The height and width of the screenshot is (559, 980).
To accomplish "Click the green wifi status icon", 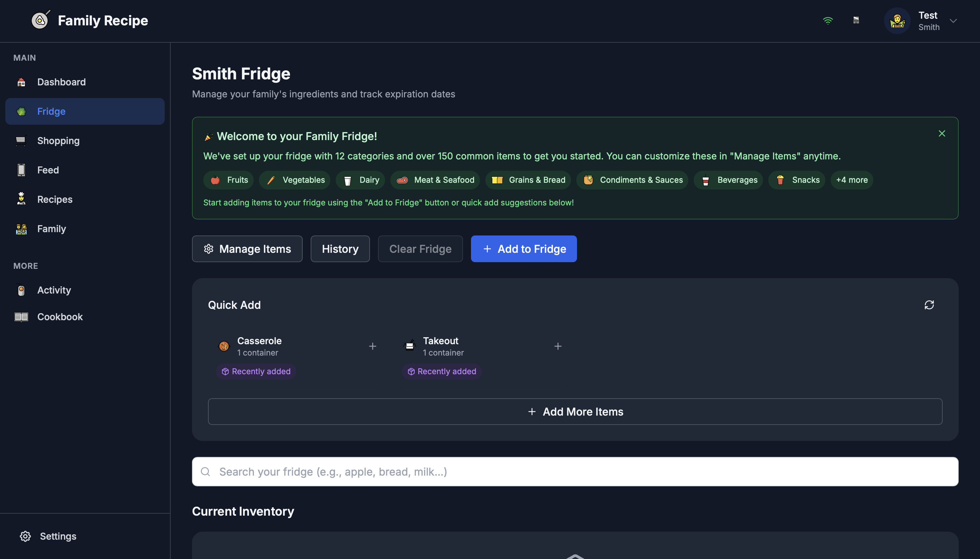I will pyautogui.click(x=828, y=20).
